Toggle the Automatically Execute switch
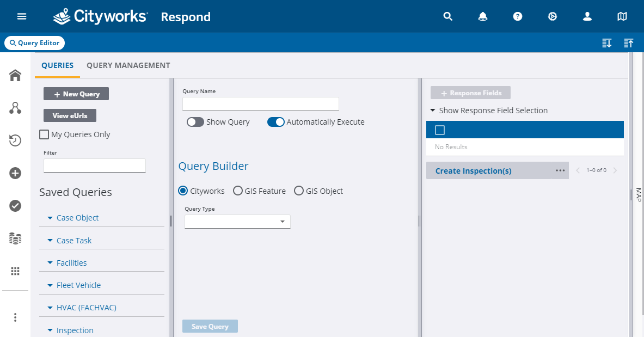The width and height of the screenshot is (644, 337). coord(275,122)
